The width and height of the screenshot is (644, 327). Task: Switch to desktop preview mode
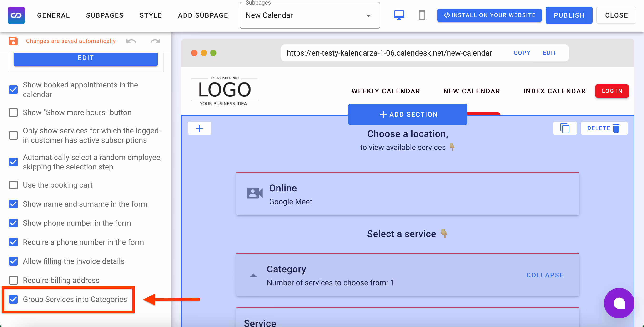[x=399, y=15]
